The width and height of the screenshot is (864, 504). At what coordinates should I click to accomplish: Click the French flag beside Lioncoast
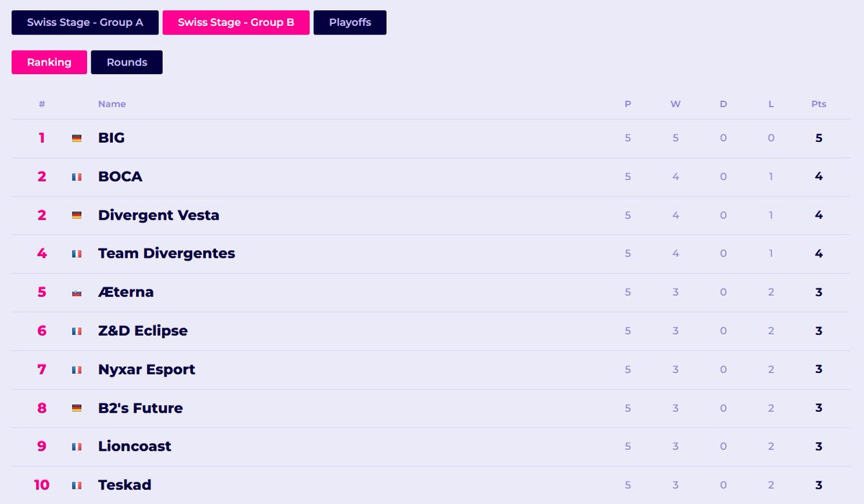tap(76, 447)
